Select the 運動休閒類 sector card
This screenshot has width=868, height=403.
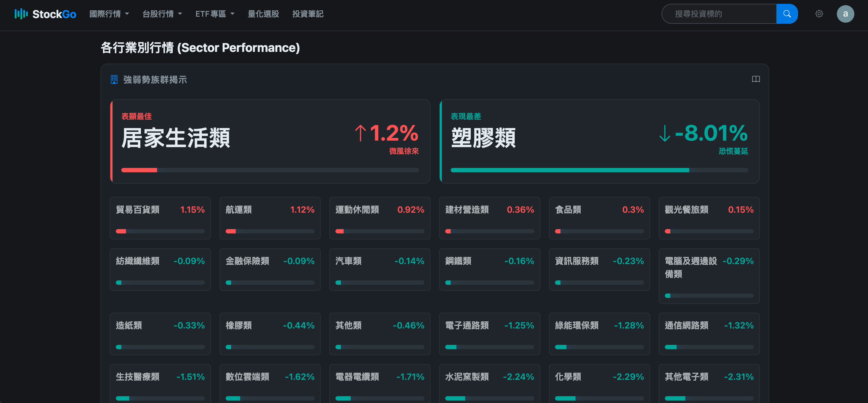[380, 218]
